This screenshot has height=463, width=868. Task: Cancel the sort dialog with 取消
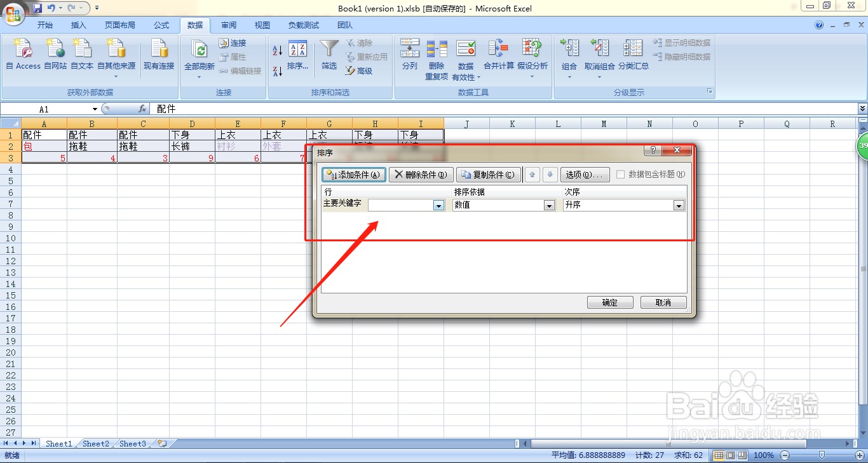pos(663,302)
